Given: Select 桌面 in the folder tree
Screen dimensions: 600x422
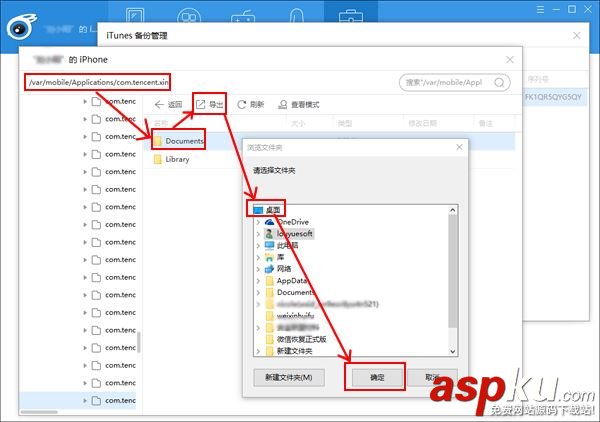Looking at the screenshot, I should 266,210.
